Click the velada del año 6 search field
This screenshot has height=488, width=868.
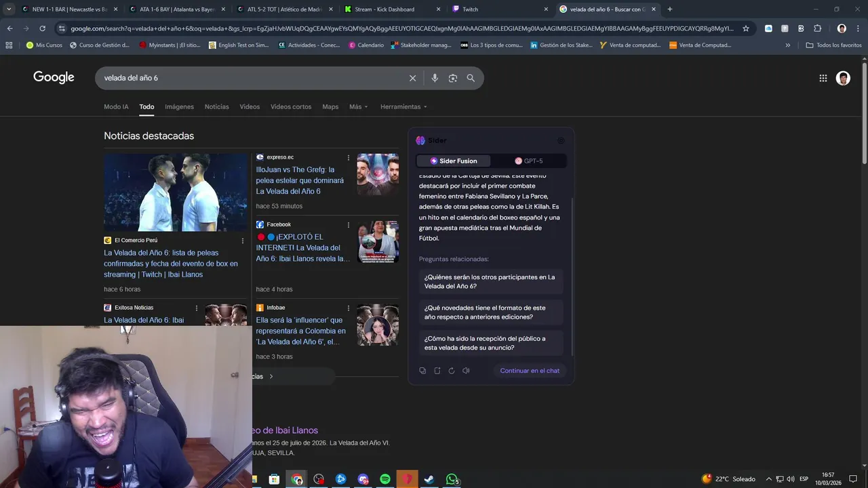(251, 78)
